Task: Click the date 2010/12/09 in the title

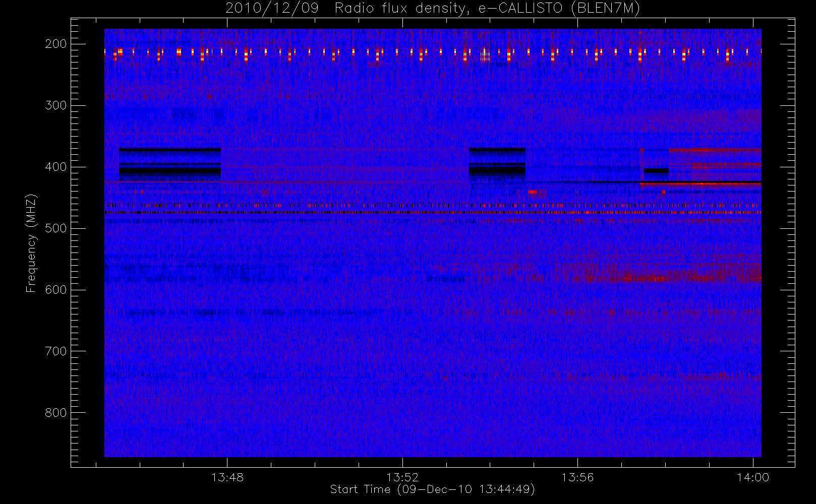Action: [272, 8]
